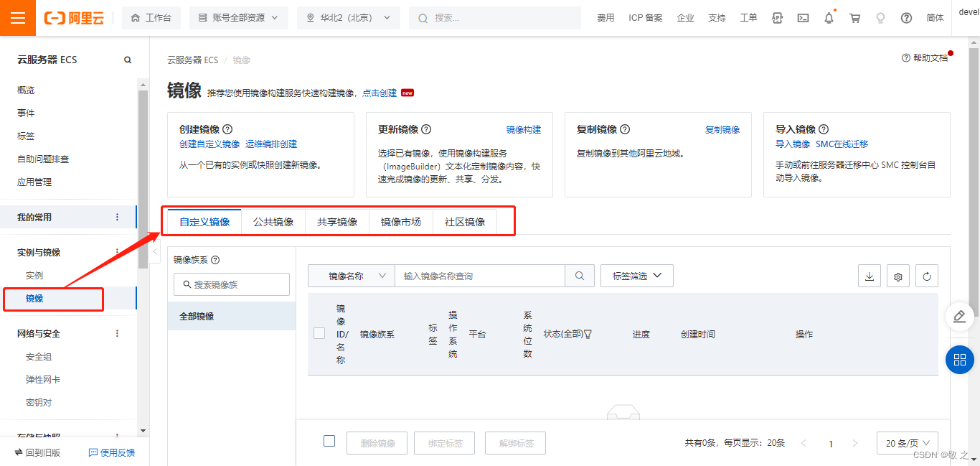Image resolution: width=980 pixels, height=466 pixels.
Task: Open the column settings gear icon
Action: 898,276
